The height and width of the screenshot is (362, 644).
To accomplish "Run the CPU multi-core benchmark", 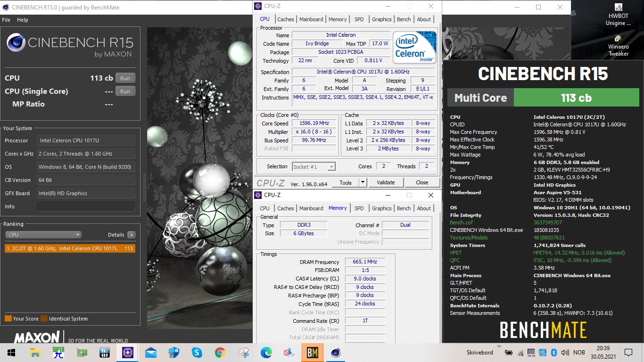I will click(125, 78).
